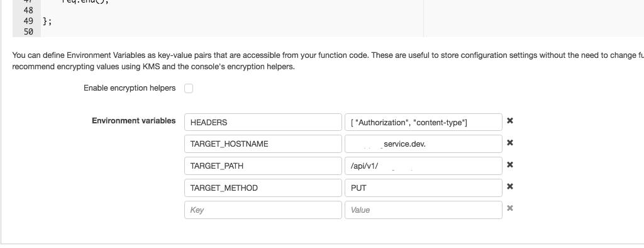The image size is (644, 248).
Task: Click the X beside the empty Key row
Action: pyautogui.click(x=509, y=208)
